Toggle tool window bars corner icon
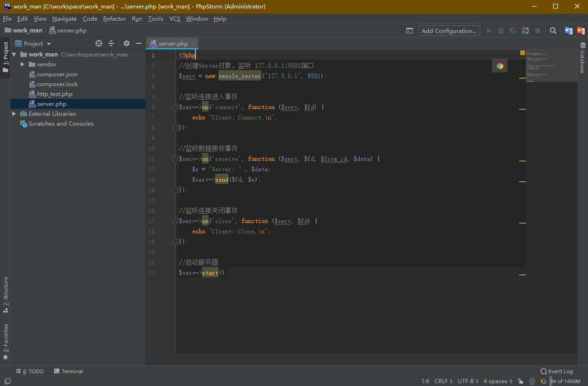 click(x=7, y=381)
